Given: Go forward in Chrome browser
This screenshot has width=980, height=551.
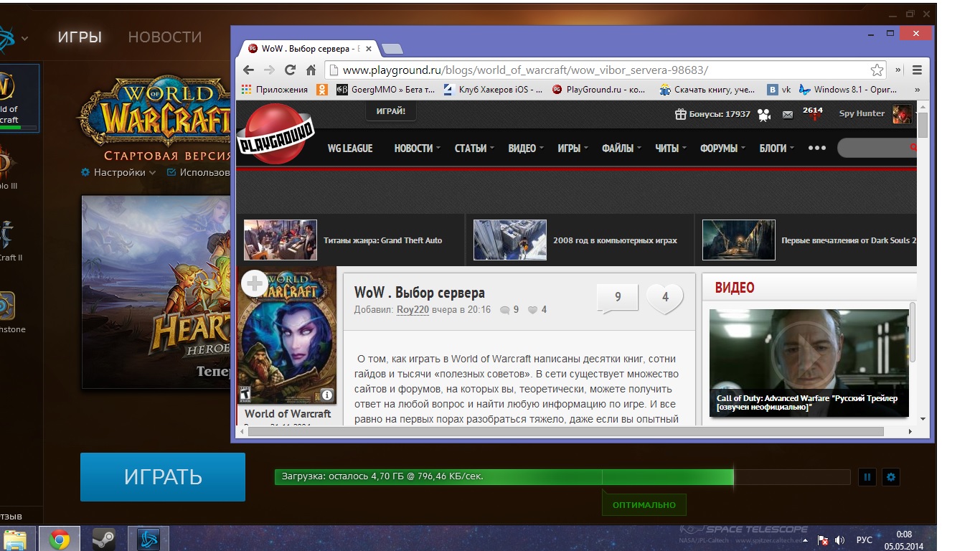Looking at the screenshot, I should [269, 70].
